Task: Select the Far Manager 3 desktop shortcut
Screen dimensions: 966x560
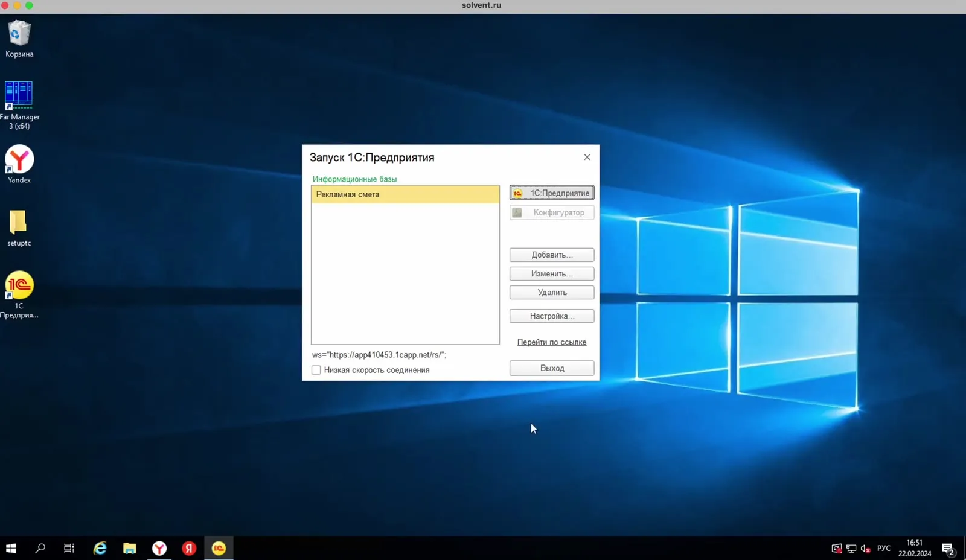Action: [x=19, y=104]
